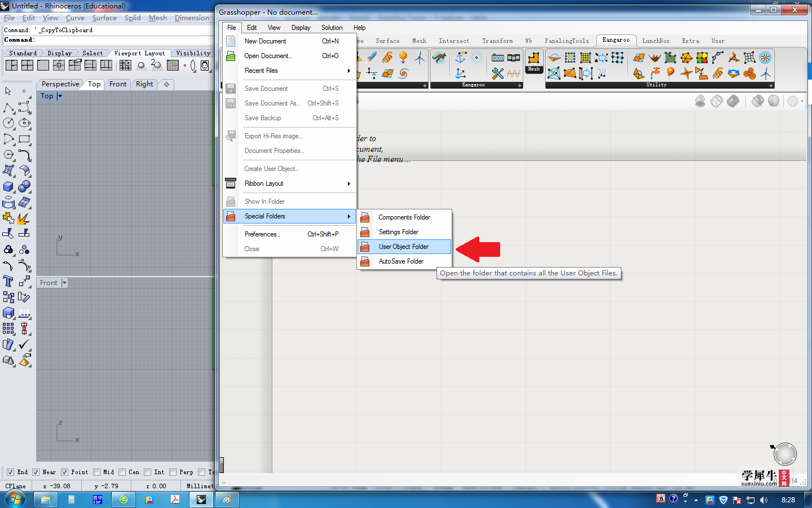The width and height of the screenshot is (812, 508).
Task: Click the Mesh panel component icon in Kangaroo
Action: click(534, 58)
